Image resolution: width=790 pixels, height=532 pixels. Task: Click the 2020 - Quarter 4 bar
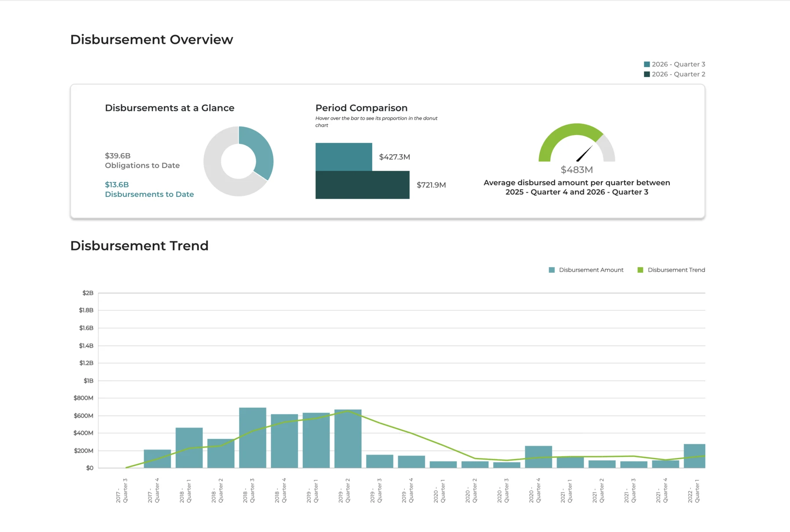pos(539,457)
